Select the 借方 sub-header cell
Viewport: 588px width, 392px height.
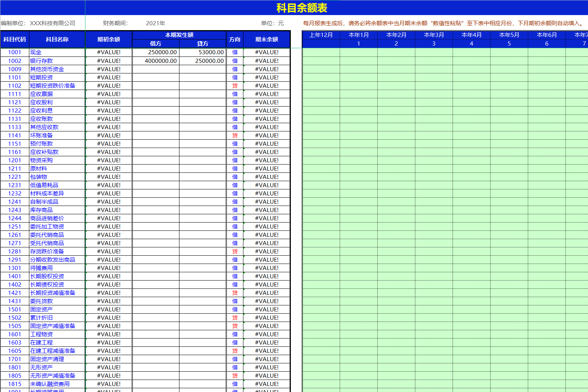tap(156, 43)
